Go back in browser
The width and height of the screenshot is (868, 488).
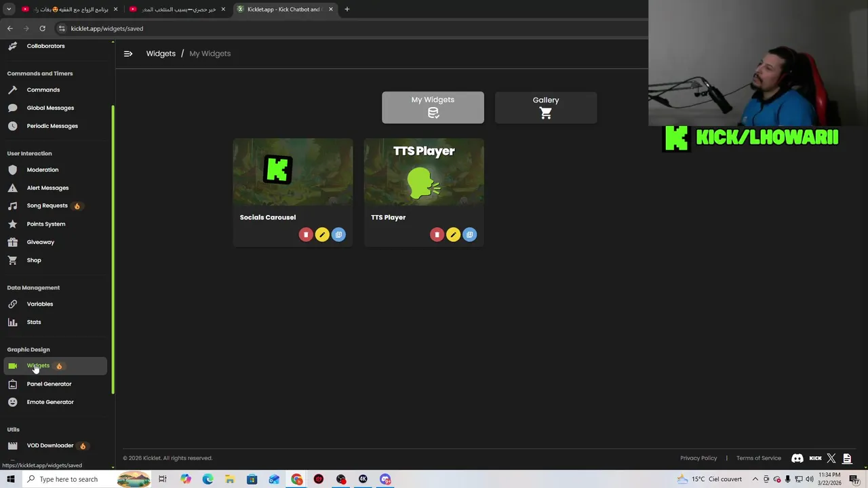[9, 28]
